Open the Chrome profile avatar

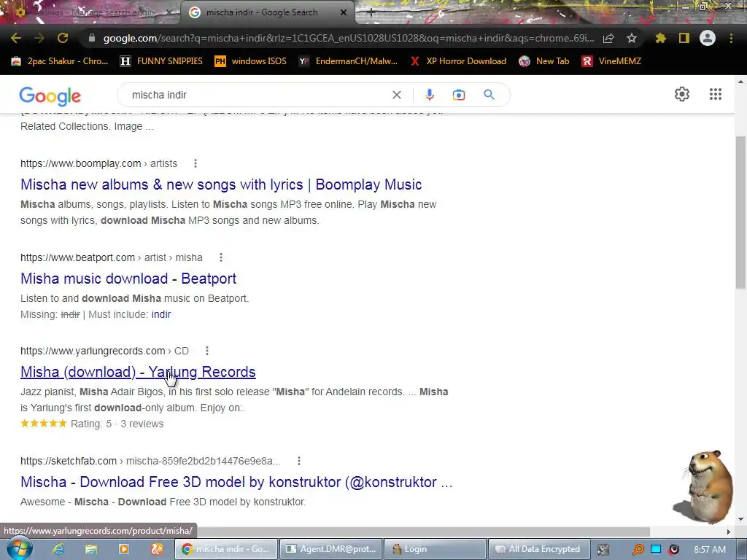[708, 38]
